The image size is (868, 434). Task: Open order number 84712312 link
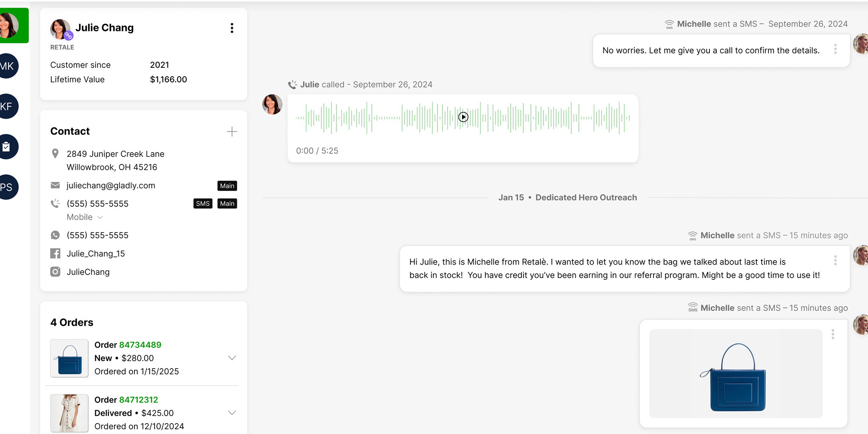139,400
